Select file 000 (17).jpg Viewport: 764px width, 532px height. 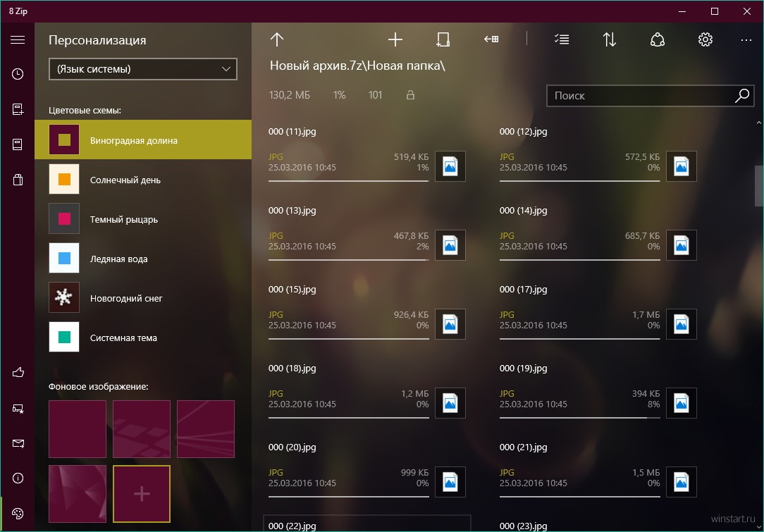pyautogui.click(x=598, y=314)
